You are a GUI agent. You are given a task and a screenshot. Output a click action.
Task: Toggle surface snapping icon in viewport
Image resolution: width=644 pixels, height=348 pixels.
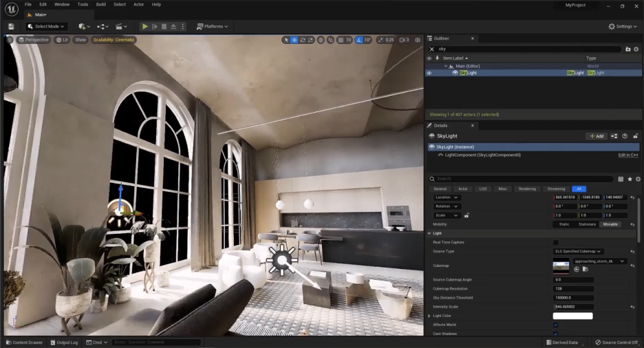[331, 40]
